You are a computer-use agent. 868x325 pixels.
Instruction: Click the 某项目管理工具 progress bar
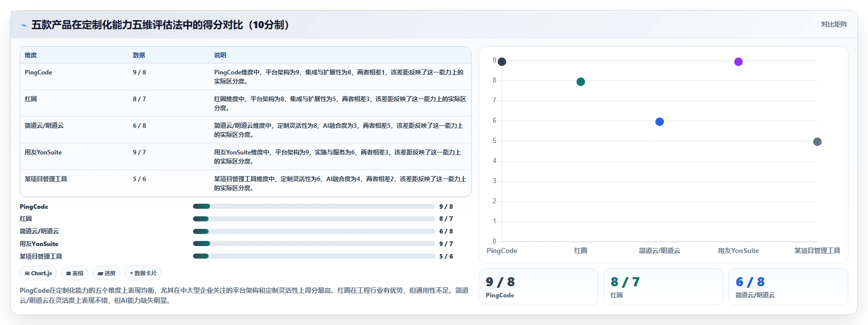point(314,256)
